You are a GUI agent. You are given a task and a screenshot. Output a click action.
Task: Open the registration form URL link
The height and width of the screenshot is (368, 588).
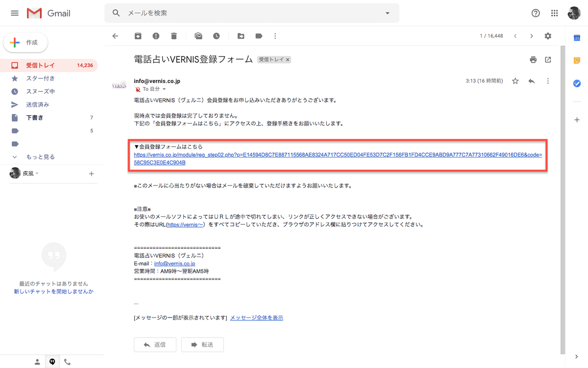point(338,158)
